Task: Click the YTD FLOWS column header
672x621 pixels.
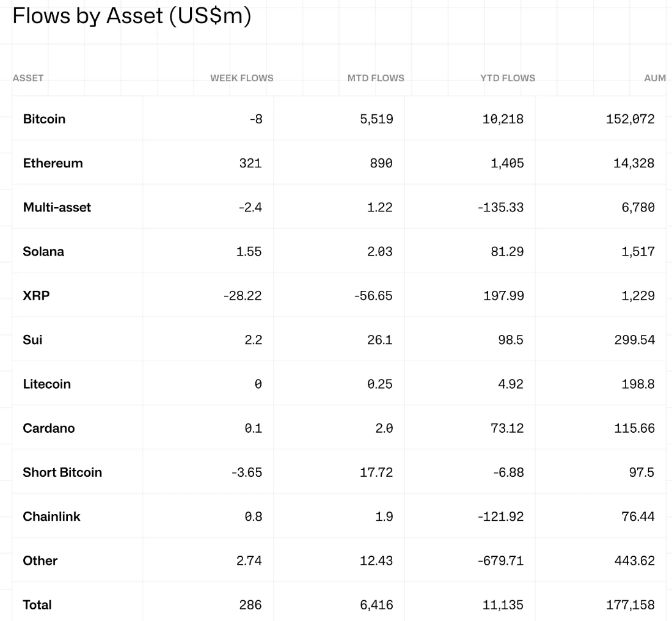Action: point(508,78)
